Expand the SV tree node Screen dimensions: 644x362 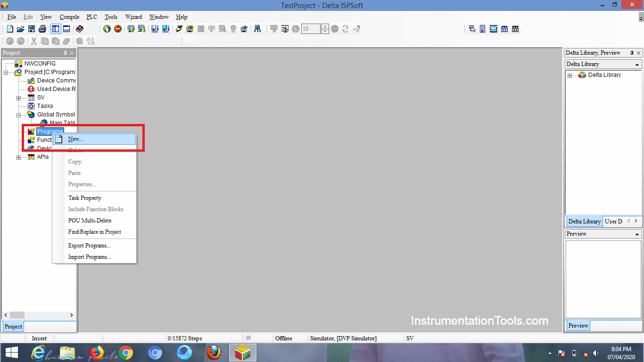click(x=19, y=98)
